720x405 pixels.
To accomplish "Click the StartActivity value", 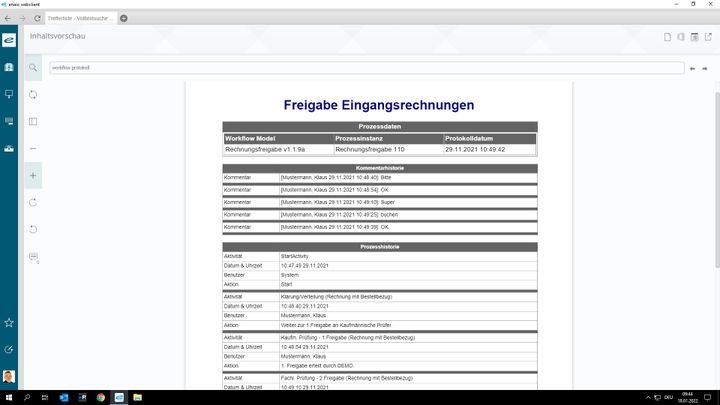I will (294, 256).
